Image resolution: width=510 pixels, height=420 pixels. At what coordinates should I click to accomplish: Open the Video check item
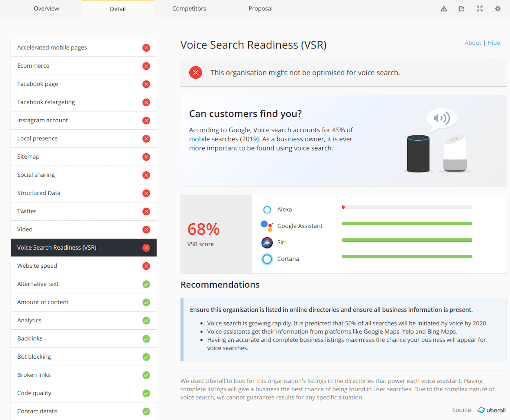(83, 229)
